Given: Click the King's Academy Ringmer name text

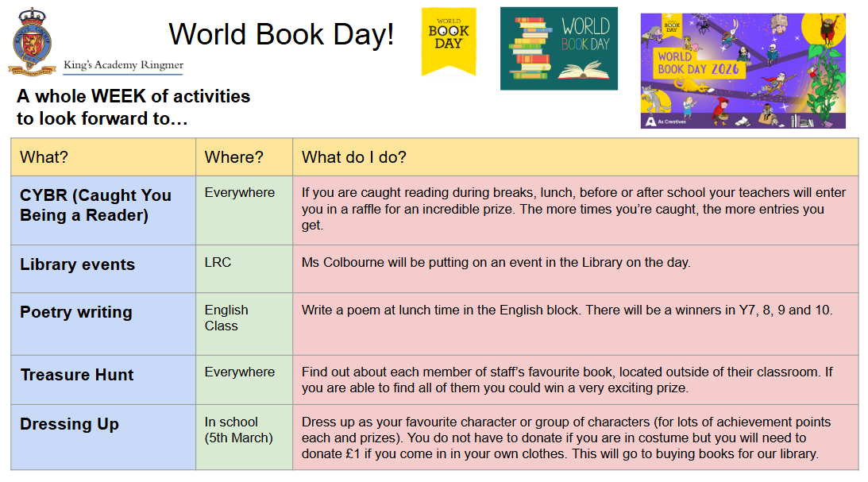Looking at the screenshot, I should pos(123,65).
